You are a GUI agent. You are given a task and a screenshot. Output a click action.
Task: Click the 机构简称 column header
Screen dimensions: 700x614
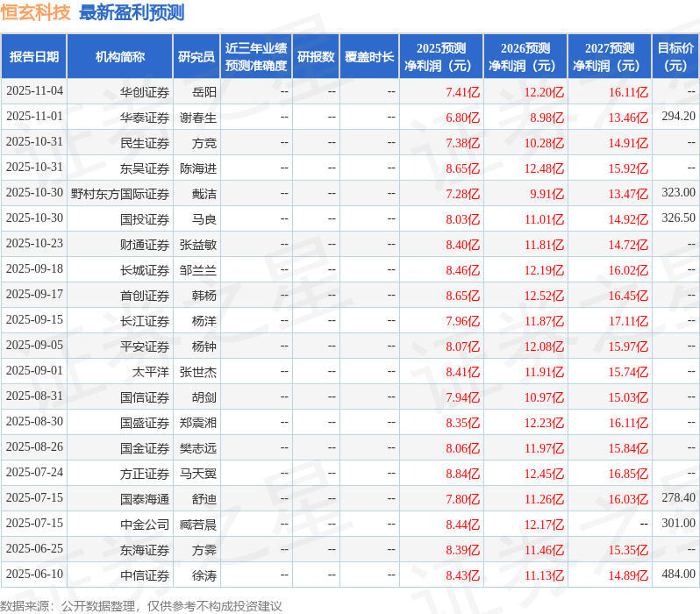click(120, 57)
